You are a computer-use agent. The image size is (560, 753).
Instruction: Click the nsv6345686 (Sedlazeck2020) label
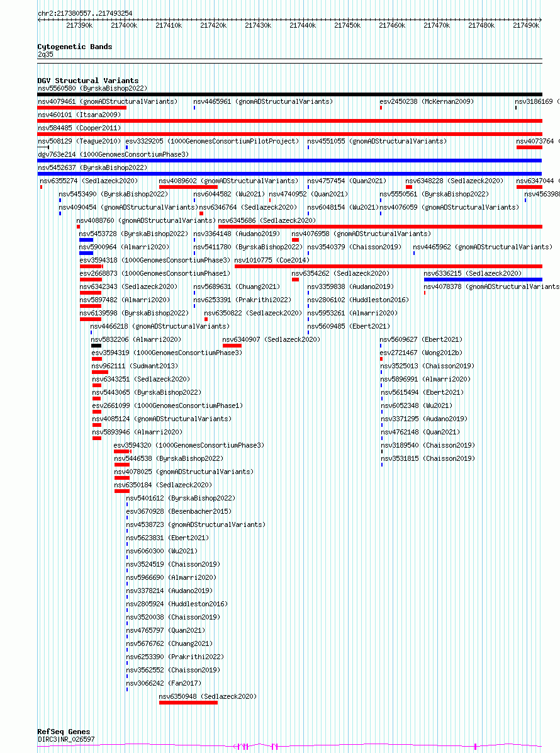pyautogui.click(x=267, y=220)
